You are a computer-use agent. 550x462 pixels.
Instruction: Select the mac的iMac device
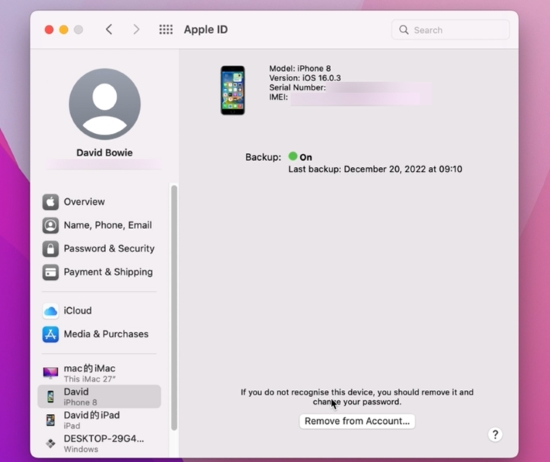coord(99,373)
